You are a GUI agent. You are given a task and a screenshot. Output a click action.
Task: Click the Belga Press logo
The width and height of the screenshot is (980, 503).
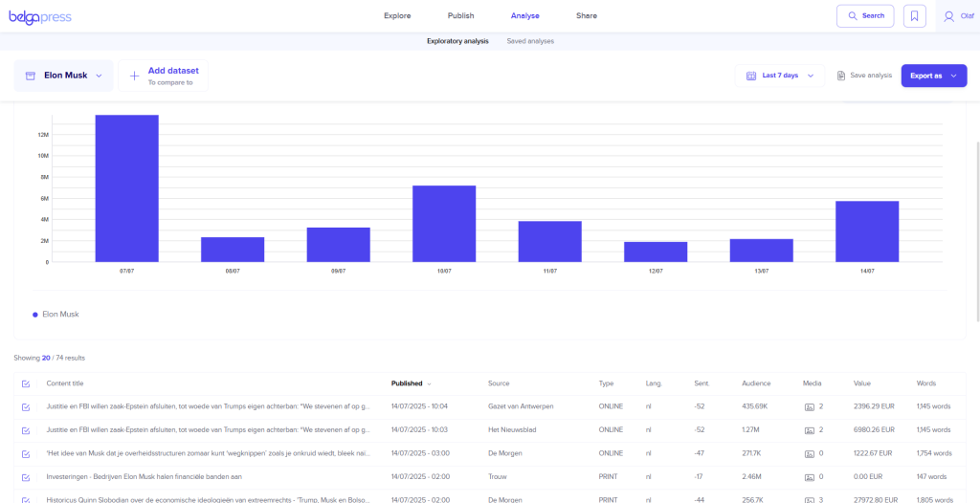(x=39, y=16)
